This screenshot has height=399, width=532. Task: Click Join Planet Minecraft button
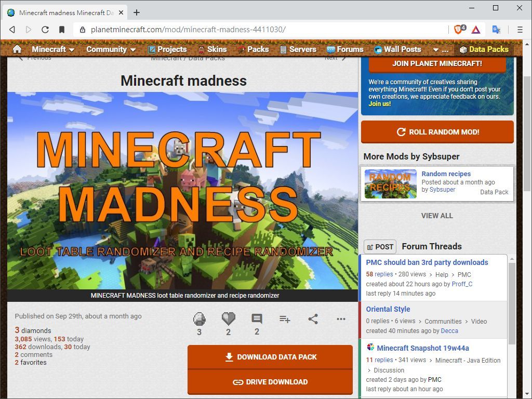[437, 64]
